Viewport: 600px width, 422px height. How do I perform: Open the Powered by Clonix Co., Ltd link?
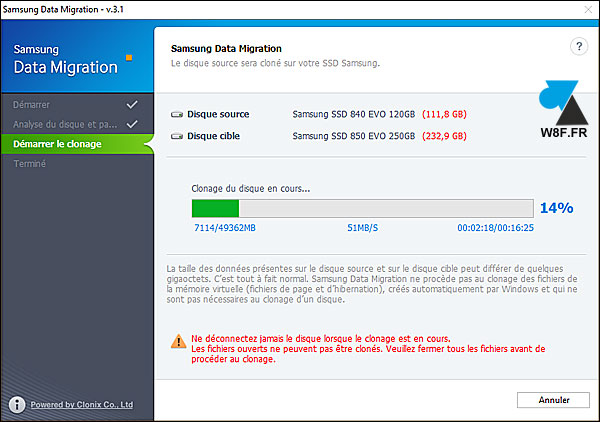[x=82, y=404]
